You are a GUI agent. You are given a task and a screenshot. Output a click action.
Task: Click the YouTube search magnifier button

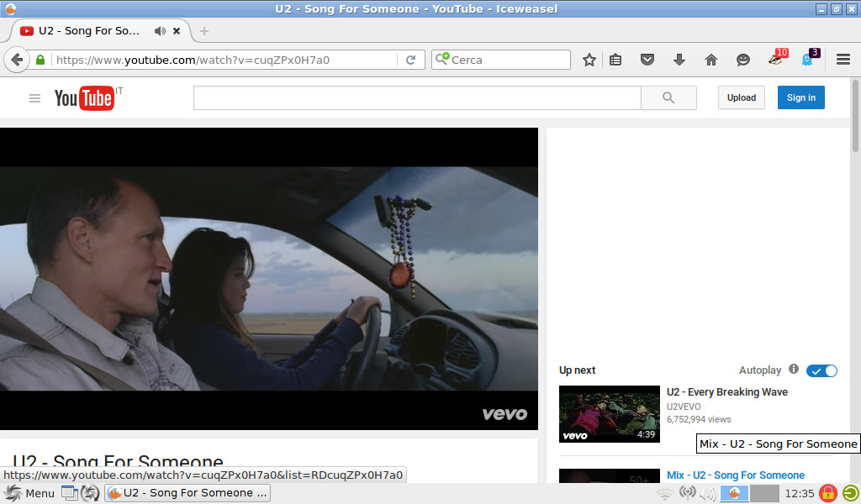[668, 97]
